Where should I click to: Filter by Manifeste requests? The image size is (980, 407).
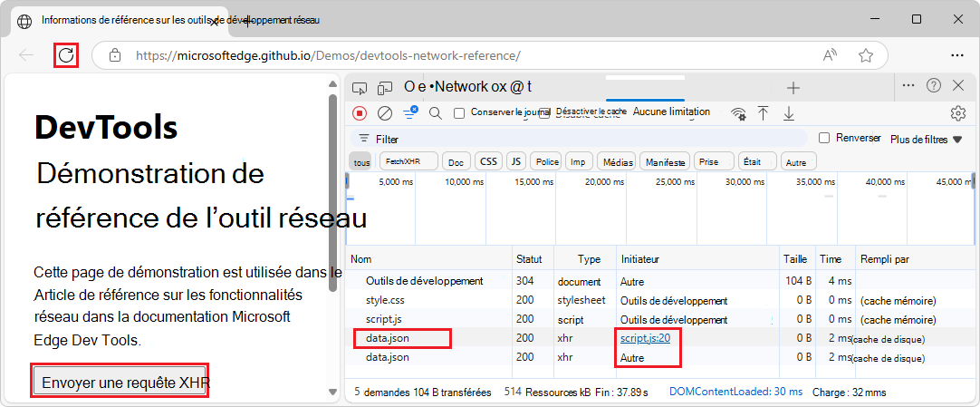click(x=665, y=162)
